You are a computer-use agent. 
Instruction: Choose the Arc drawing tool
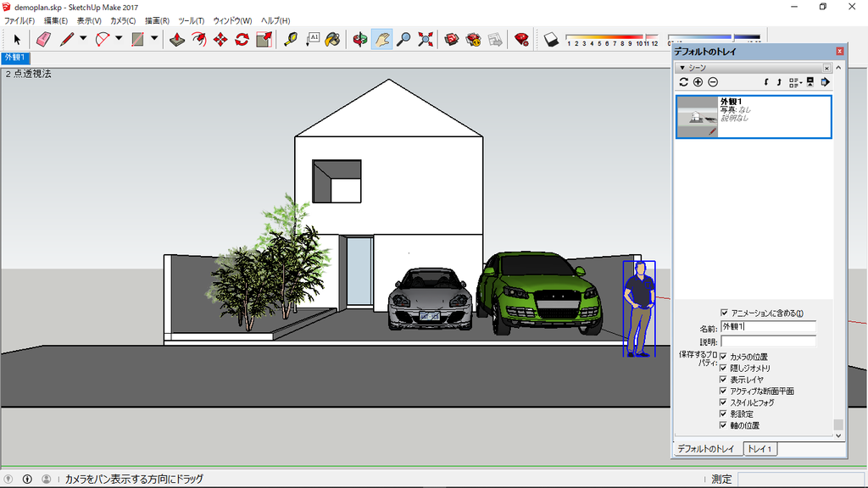(x=103, y=39)
